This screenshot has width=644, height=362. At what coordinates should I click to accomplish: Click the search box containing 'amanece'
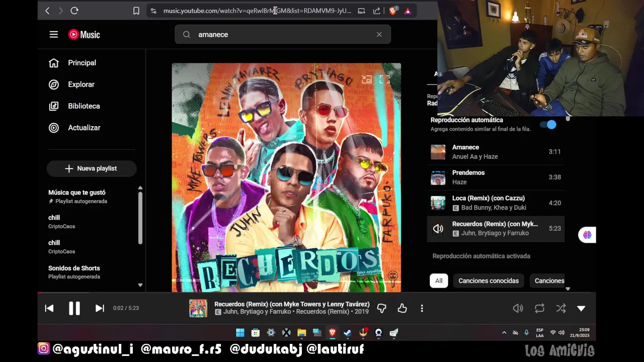tap(283, 34)
